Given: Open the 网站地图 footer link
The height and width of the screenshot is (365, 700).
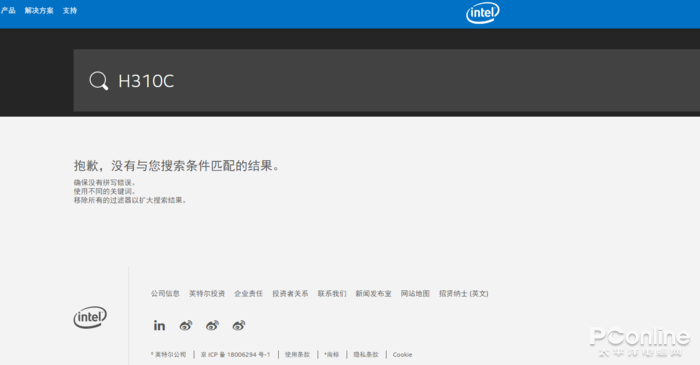Looking at the screenshot, I should coord(415,293).
